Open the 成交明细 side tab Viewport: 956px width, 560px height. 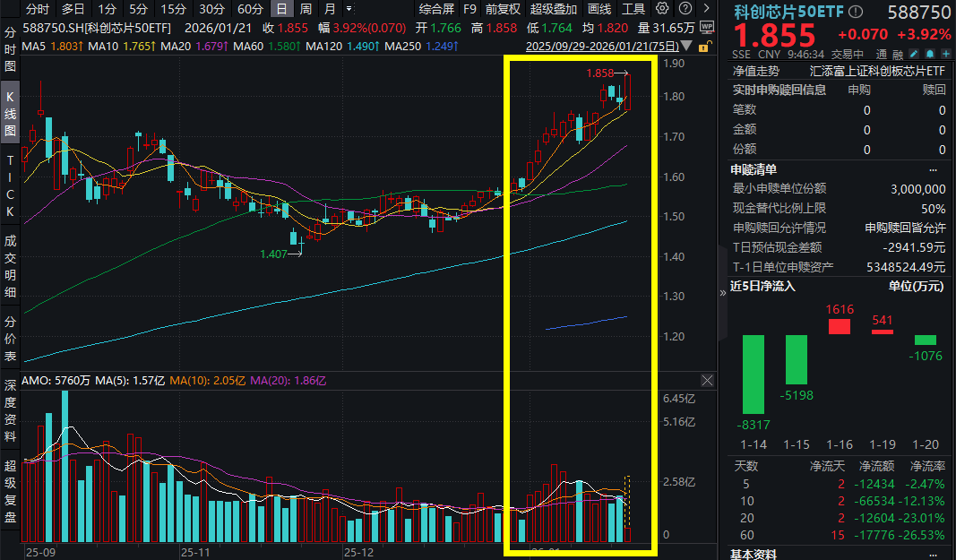[x=11, y=266]
